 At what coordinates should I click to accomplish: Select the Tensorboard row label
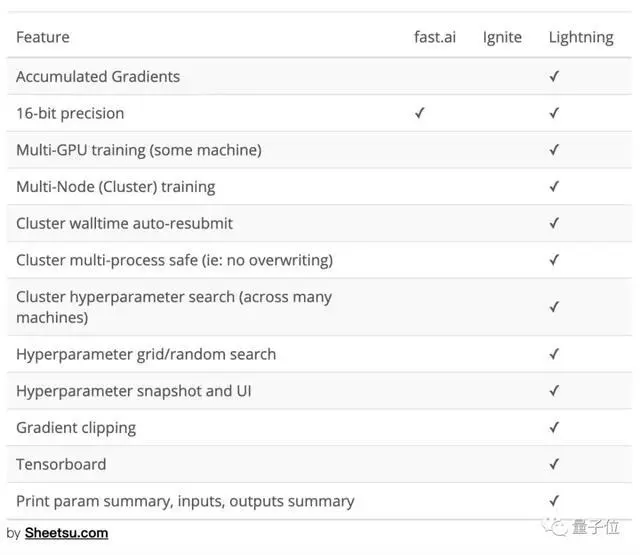pos(61,464)
